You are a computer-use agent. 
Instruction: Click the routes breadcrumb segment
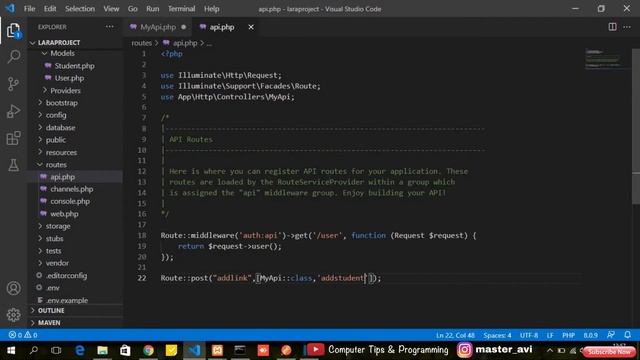(141, 43)
